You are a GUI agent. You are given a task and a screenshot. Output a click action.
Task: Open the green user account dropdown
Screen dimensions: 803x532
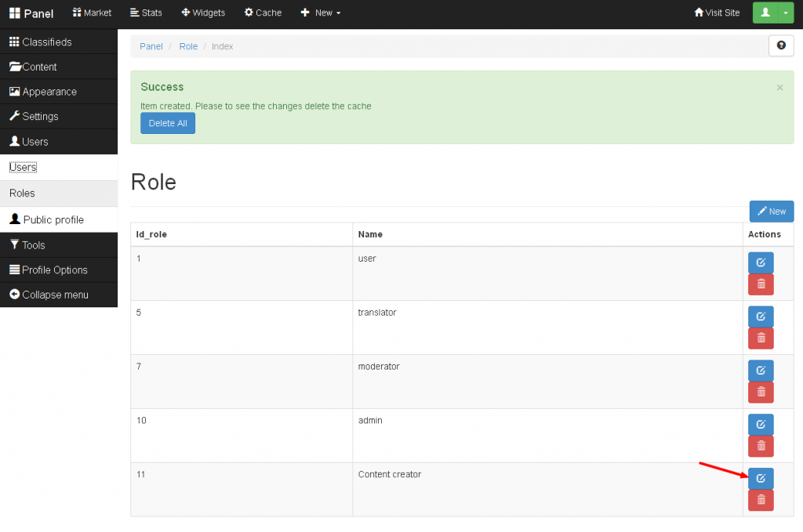tap(773, 13)
